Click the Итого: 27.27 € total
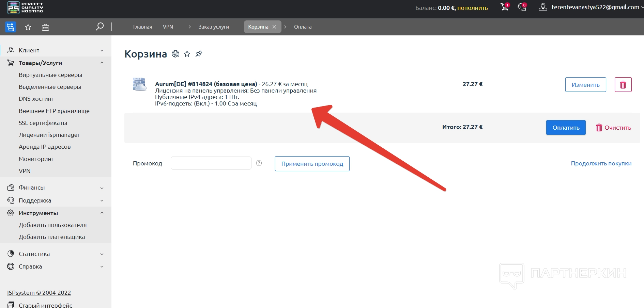644x308 pixels. click(462, 127)
